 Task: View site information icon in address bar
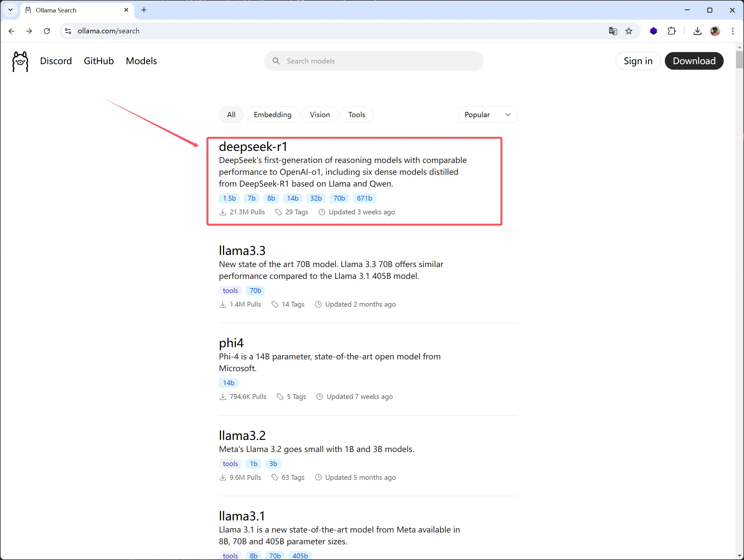coord(68,31)
